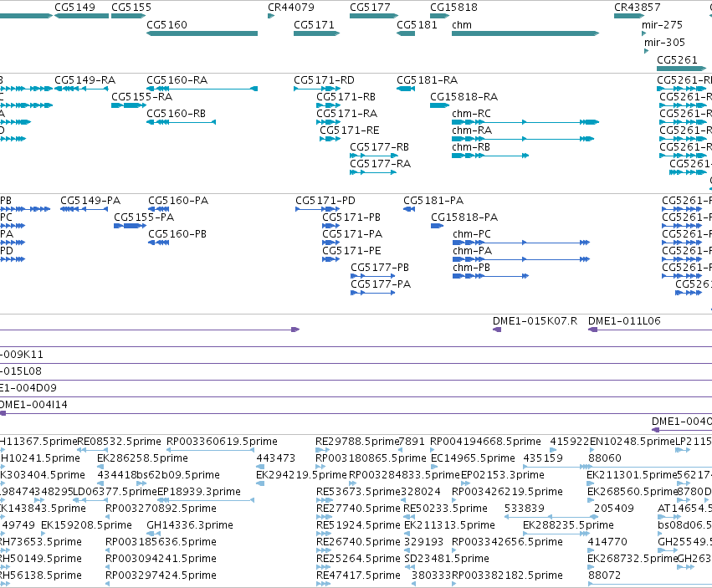Screen dimensions: 712x588
Task: Click protein label CG5149-PA
Action: [90, 201]
